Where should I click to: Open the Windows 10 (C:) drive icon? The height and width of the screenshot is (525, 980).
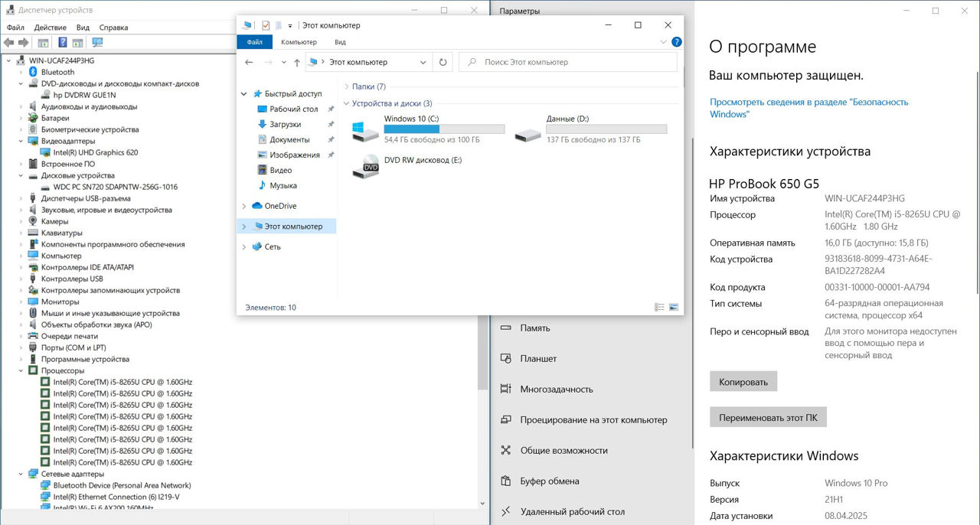pos(365,130)
